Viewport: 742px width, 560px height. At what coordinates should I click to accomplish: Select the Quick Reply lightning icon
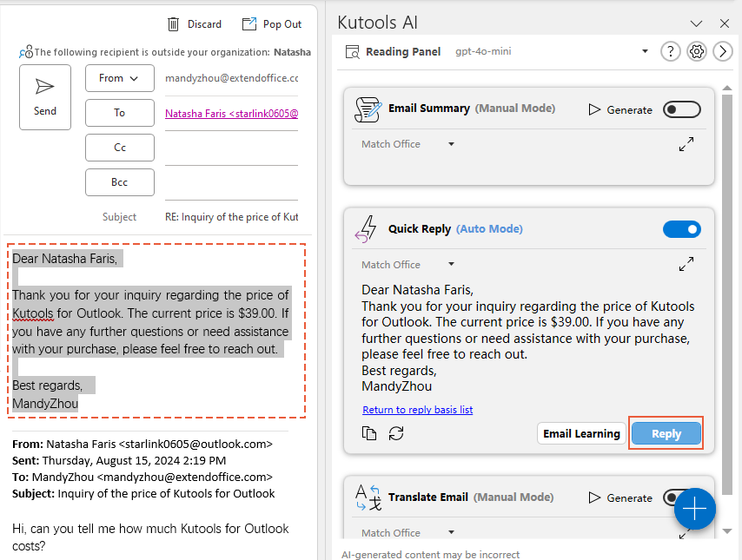click(366, 228)
